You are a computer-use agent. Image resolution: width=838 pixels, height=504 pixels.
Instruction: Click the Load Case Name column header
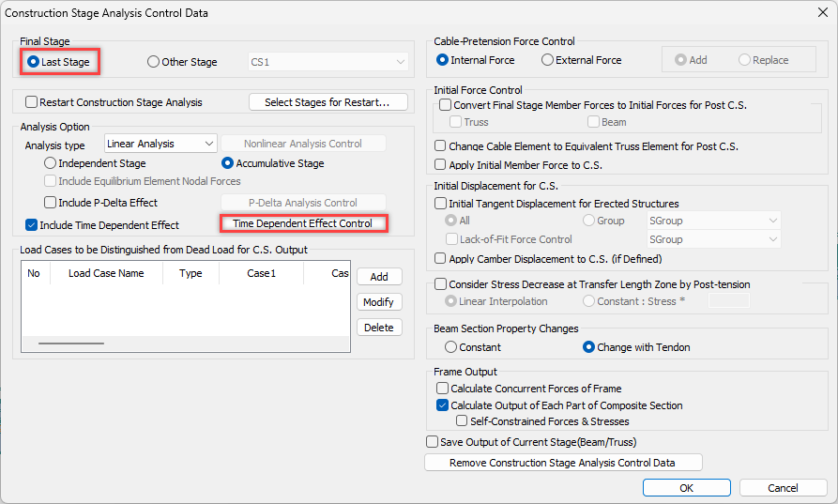pos(106,273)
